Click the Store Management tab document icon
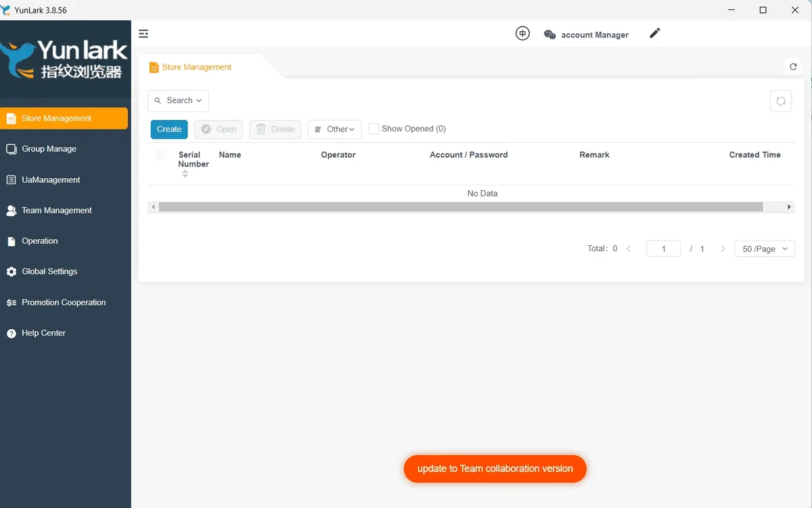Screen dimensions: 812x508 click(x=154, y=67)
